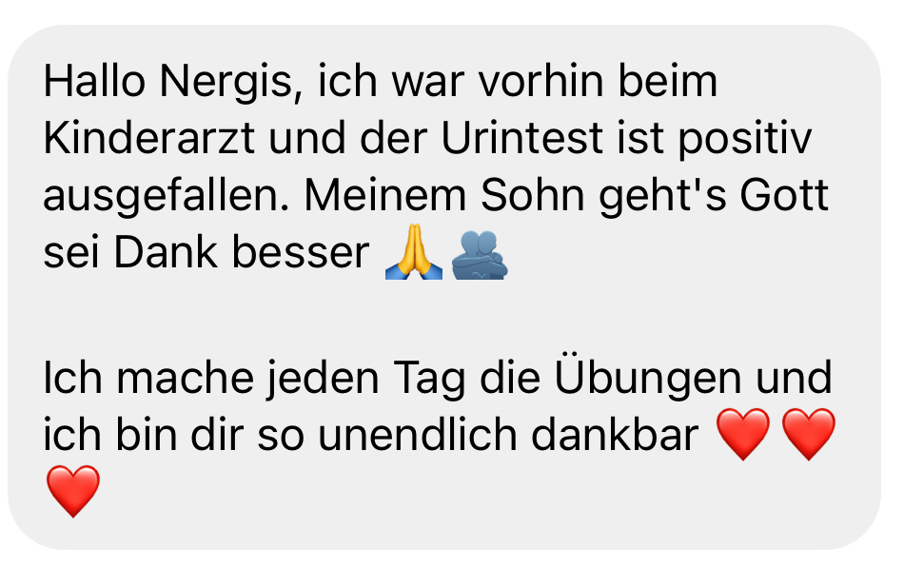This screenshot has width=924, height=568.
Task: Click the lone red heart on the last line
Action: tap(73, 491)
